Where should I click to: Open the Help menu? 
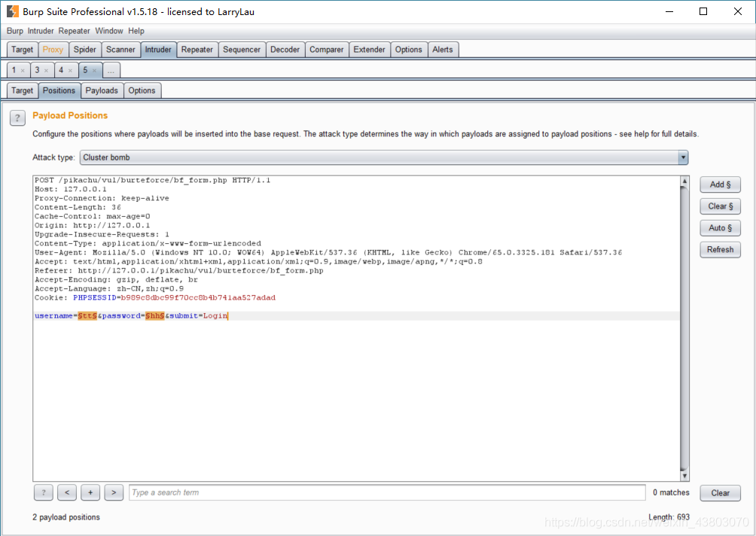[x=136, y=31]
